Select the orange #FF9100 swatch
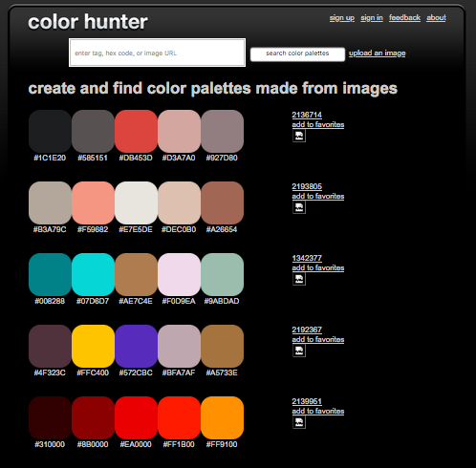 point(222,417)
